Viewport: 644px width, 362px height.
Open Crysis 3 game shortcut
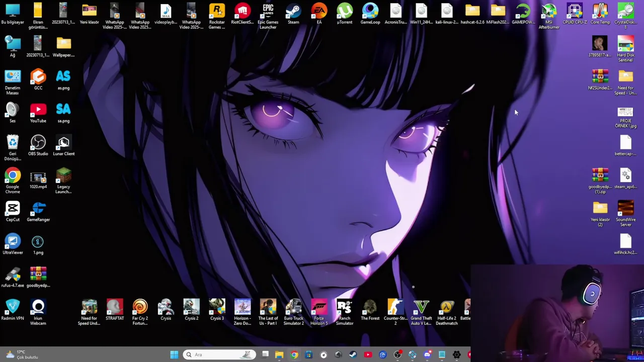217,310
